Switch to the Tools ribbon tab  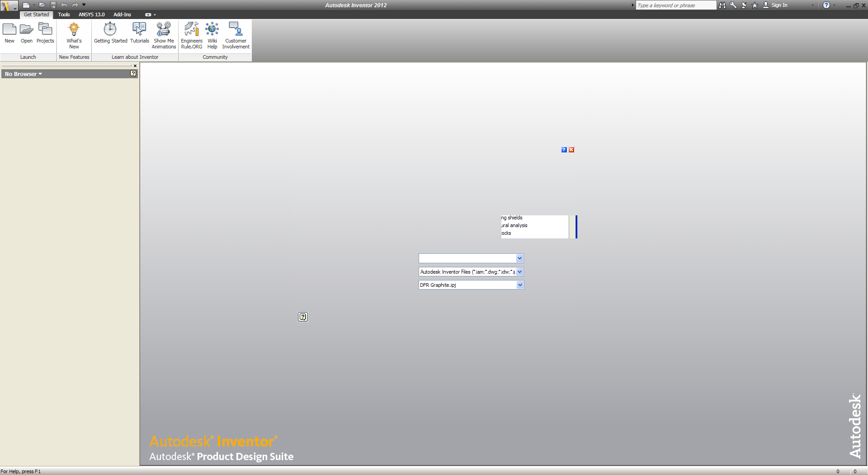64,14
